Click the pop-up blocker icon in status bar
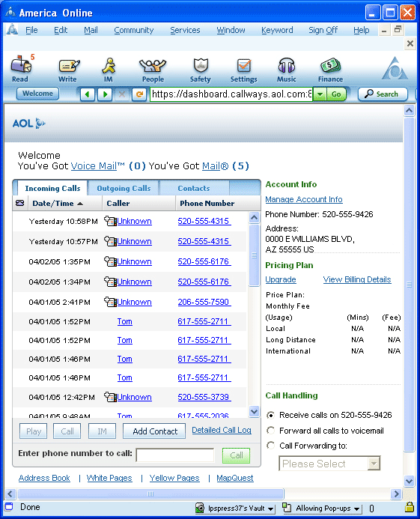This screenshot has height=519, width=420. pyautogui.click(x=287, y=508)
